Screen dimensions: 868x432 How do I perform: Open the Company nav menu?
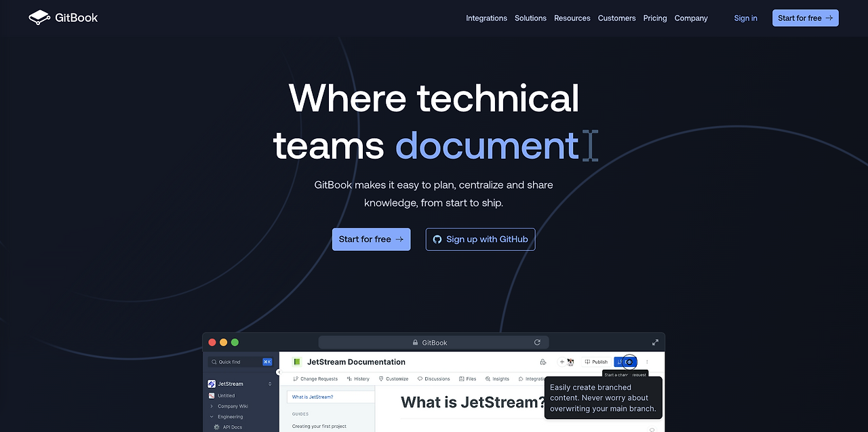pyautogui.click(x=691, y=18)
